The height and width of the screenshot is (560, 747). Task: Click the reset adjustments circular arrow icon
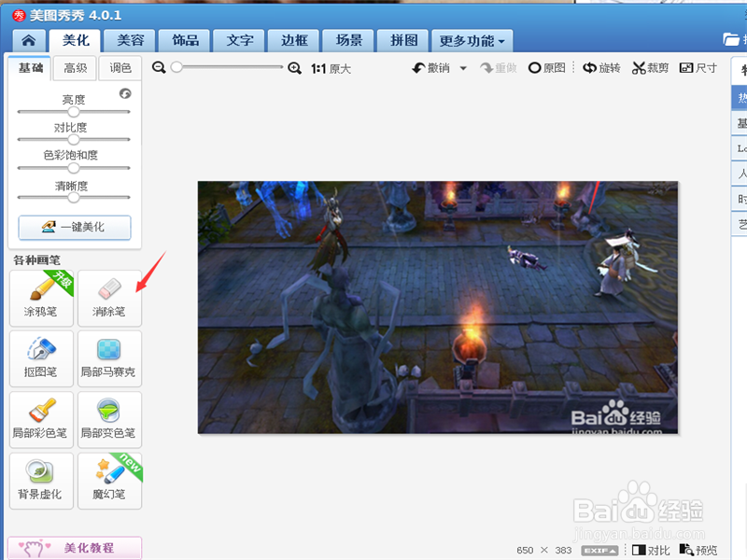point(125,93)
